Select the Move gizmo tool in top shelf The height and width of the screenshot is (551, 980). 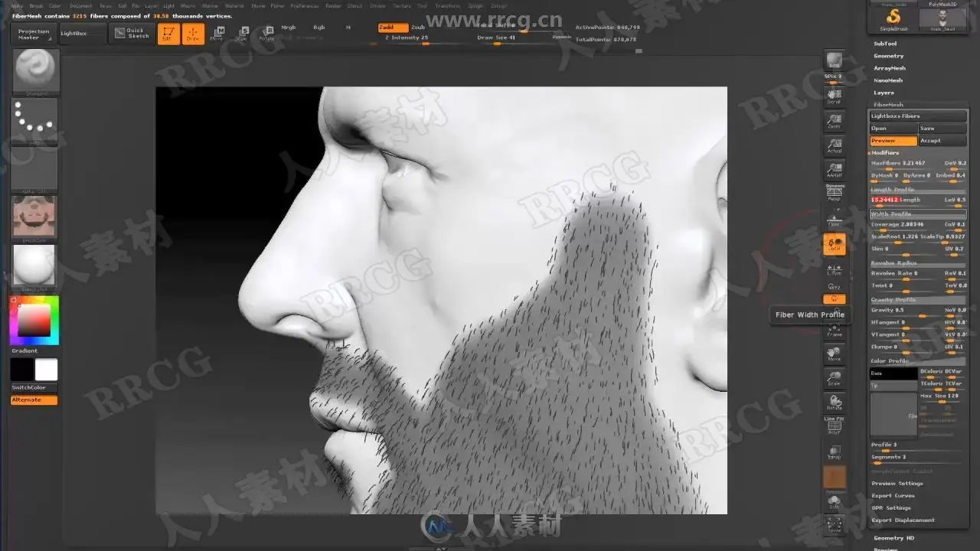click(x=217, y=34)
